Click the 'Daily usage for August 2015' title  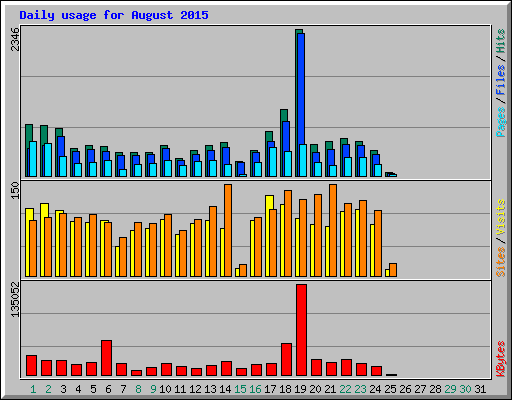click(114, 15)
